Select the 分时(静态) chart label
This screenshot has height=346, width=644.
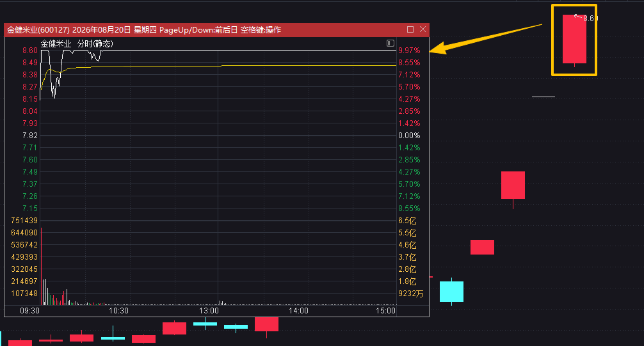click(95, 43)
